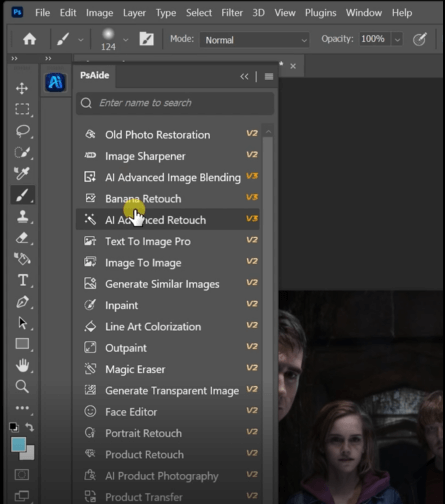Open Line Art Colorization
This screenshot has width=445, height=504.
click(x=168, y=327)
